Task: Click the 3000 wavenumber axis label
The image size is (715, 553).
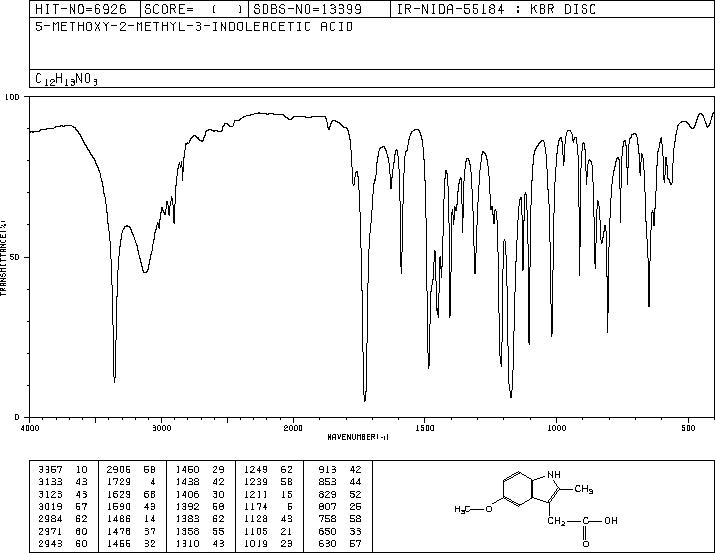Action: pos(161,428)
